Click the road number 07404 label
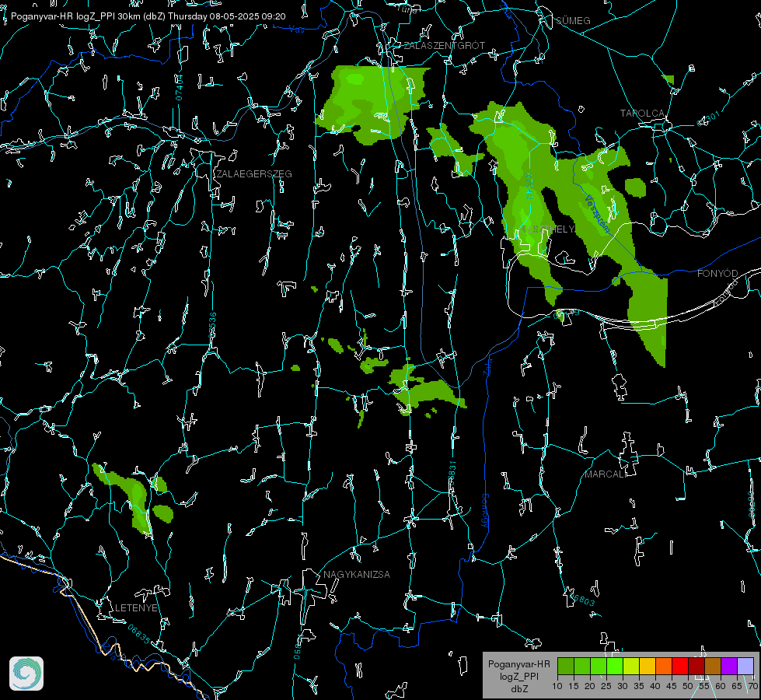Screen dimensions: 761x700 [x=180, y=87]
